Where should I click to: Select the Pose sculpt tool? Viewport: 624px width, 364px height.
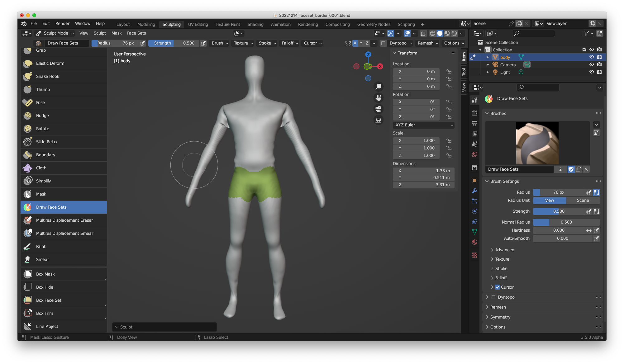(41, 102)
